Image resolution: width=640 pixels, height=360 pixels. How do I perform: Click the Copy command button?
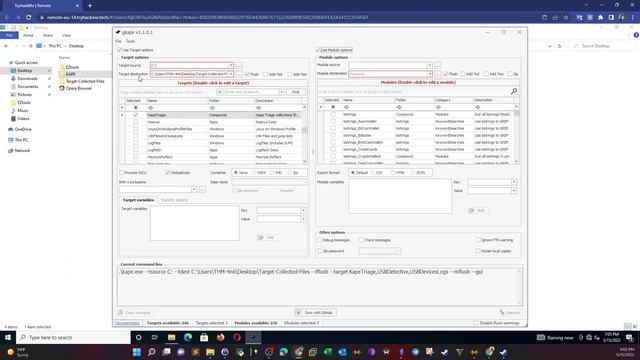click(x=135, y=313)
